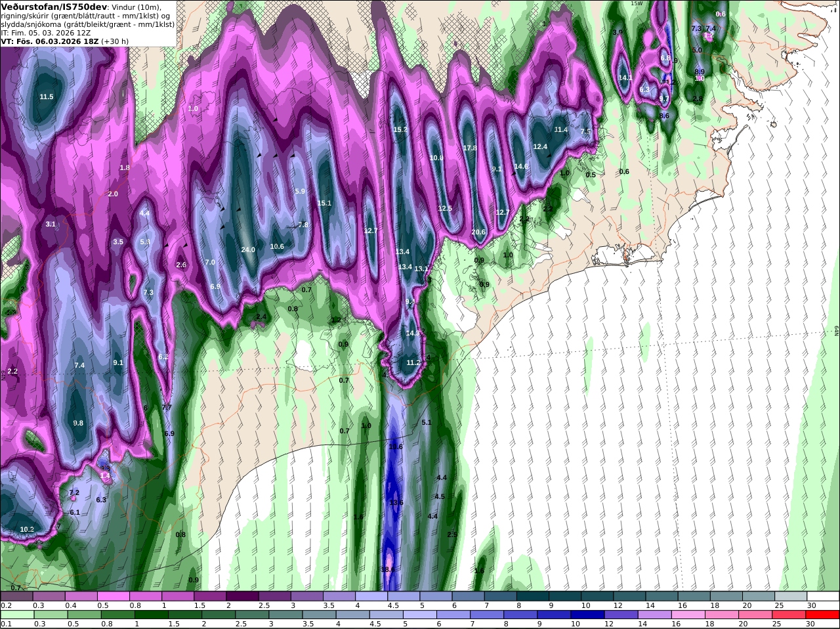Click the 10.2 value near the bottom-left coast
The image size is (840, 629).
[27, 529]
